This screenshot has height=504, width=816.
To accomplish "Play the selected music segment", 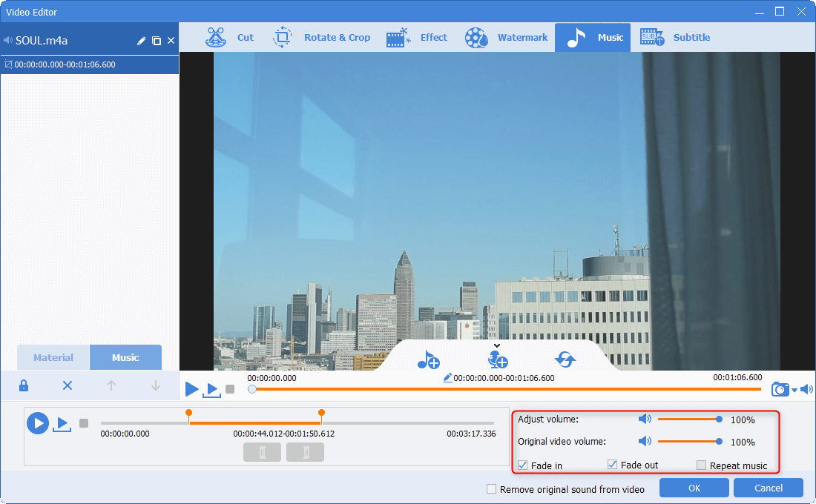I will click(62, 425).
